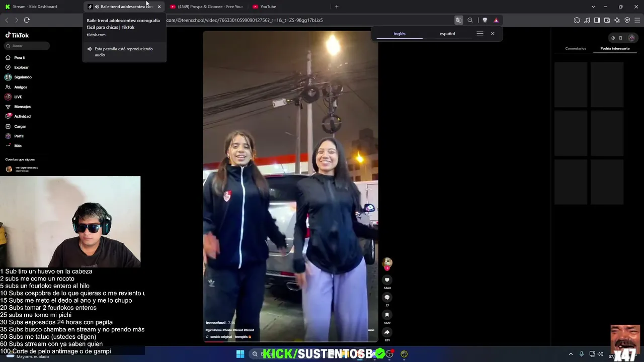
Task: Open the profile avatar in TikTok top pill
Action: tap(631, 38)
